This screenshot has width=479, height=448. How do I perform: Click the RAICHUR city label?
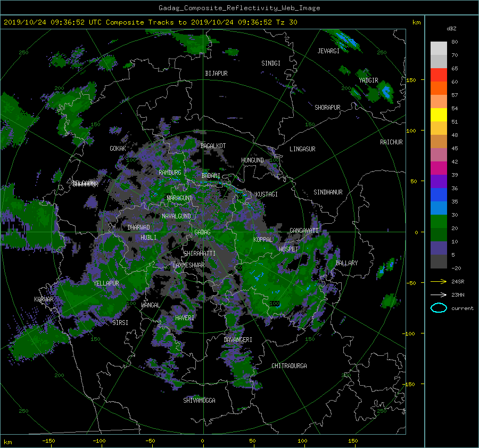391,142
